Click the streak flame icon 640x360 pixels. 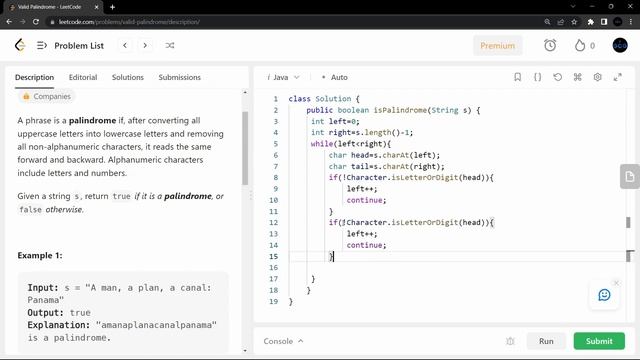580,45
